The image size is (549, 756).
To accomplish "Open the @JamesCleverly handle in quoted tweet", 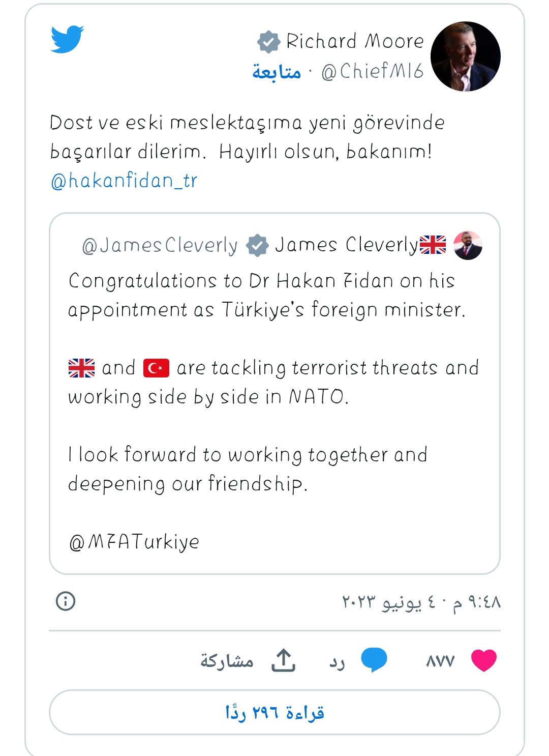I will pyautogui.click(x=160, y=245).
